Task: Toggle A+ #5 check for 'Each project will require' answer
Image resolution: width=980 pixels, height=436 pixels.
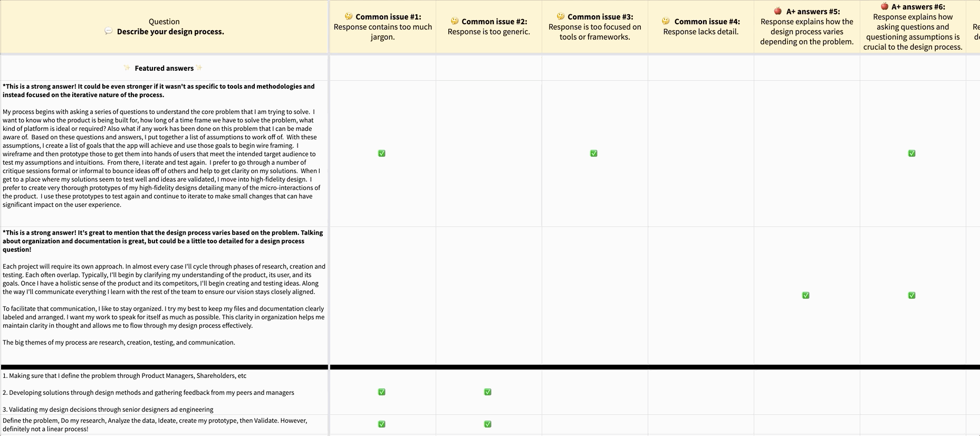Action: click(x=806, y=296)
